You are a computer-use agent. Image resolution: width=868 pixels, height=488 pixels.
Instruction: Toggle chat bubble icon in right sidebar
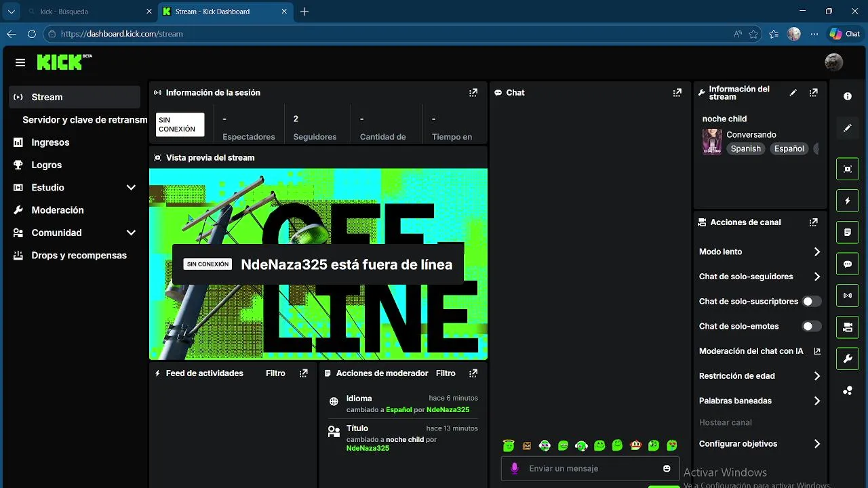pyautogui.click(x=848, y=264)
